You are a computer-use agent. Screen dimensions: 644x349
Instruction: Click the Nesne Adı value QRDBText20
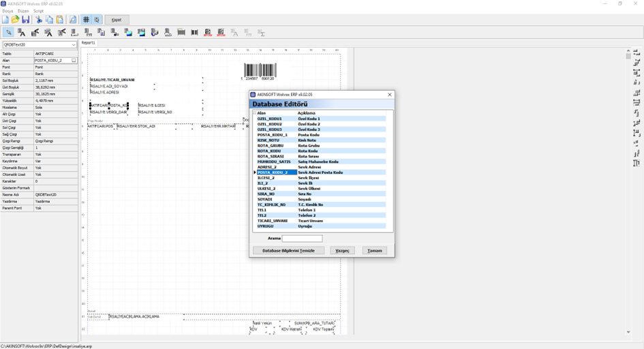pos(55,195)
